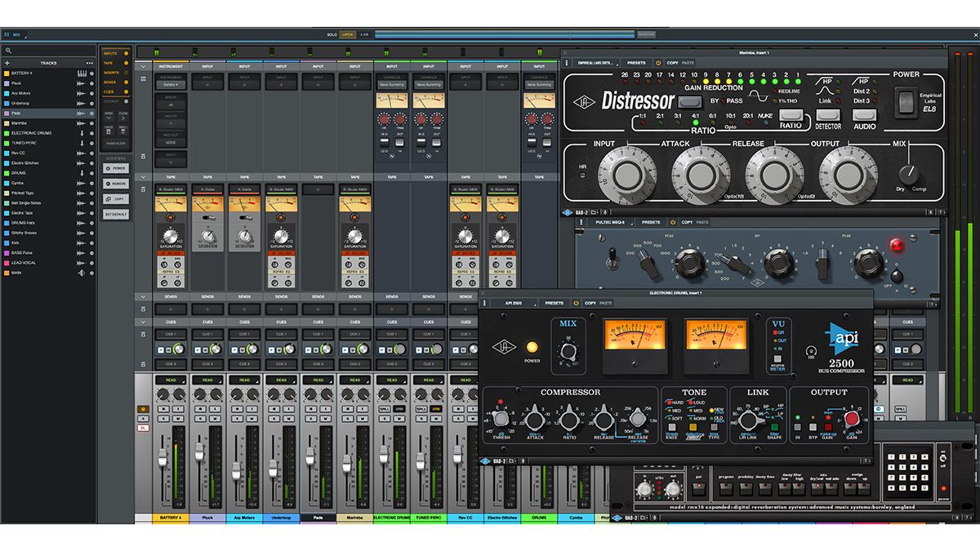
Task: Collapse the TAPE row chevron
Action: click(x=144, y=176)
